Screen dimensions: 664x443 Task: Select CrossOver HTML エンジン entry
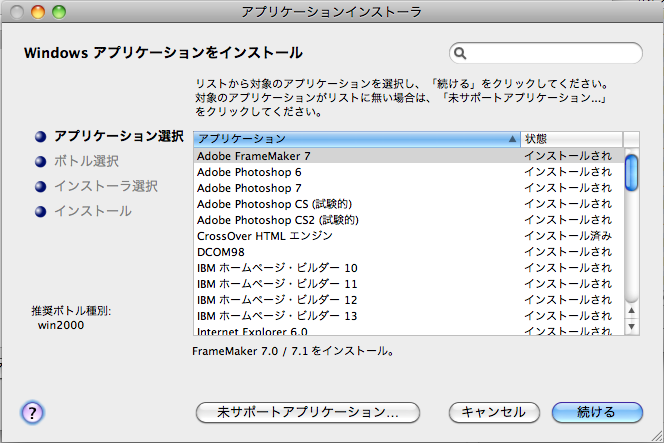tap(408, 236)
